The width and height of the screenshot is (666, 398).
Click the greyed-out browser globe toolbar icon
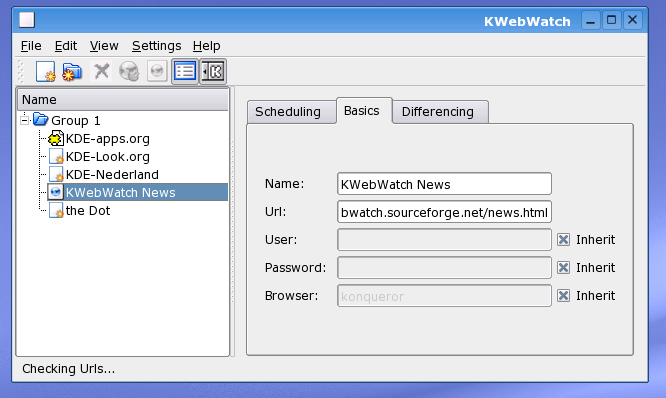coord(157,71)
